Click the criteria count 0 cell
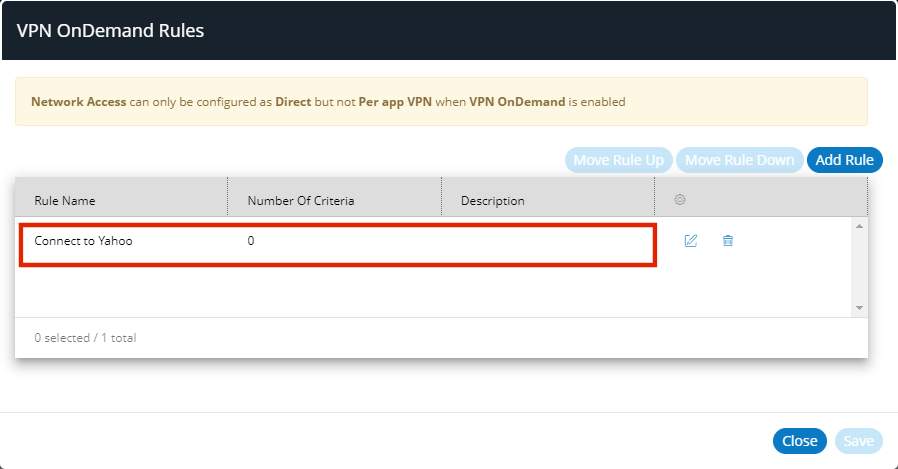898x469 pixels. pyautogui.click(x=251, y=241)
